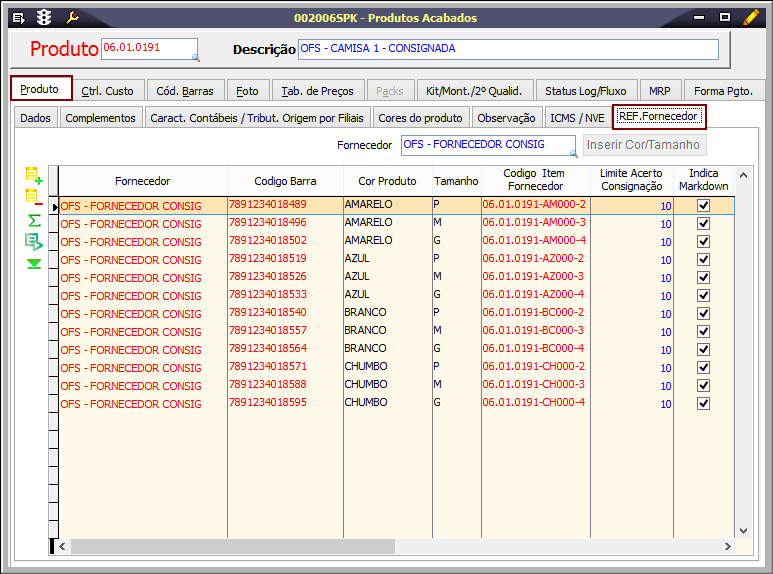
Task: Click the add row icon beside grid
Action: coord(33,176)
